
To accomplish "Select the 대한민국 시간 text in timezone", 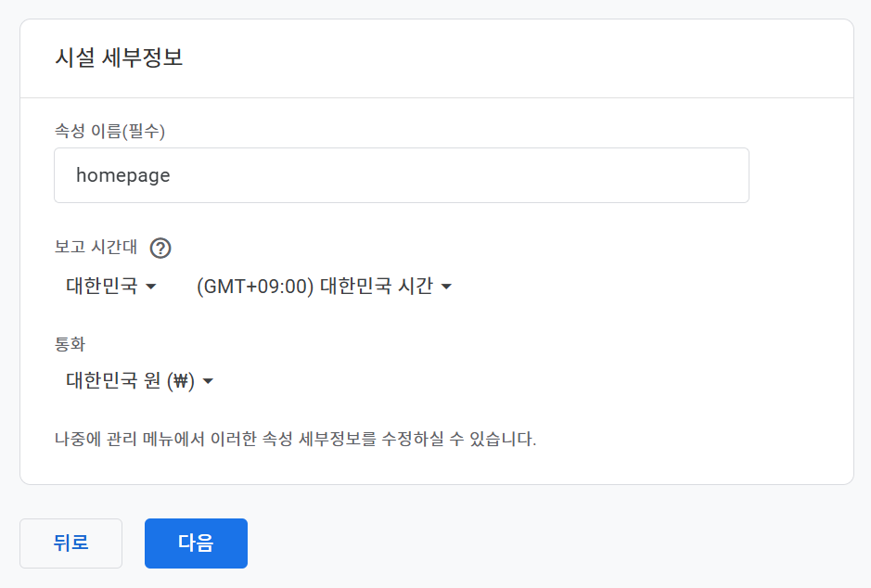I will [x=376, y=287].
